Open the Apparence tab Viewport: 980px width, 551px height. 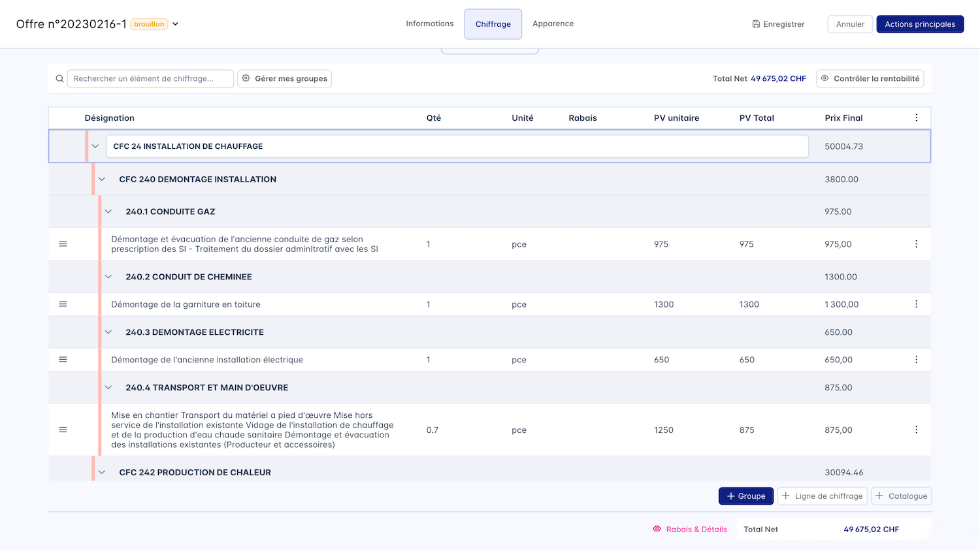point(553,24)
